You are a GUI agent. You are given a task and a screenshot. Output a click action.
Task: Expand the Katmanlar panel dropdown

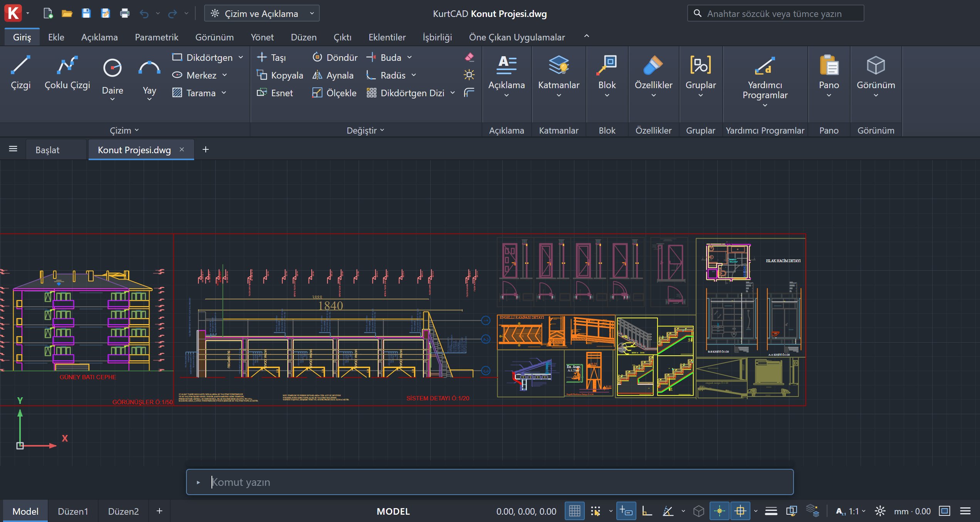559,95
